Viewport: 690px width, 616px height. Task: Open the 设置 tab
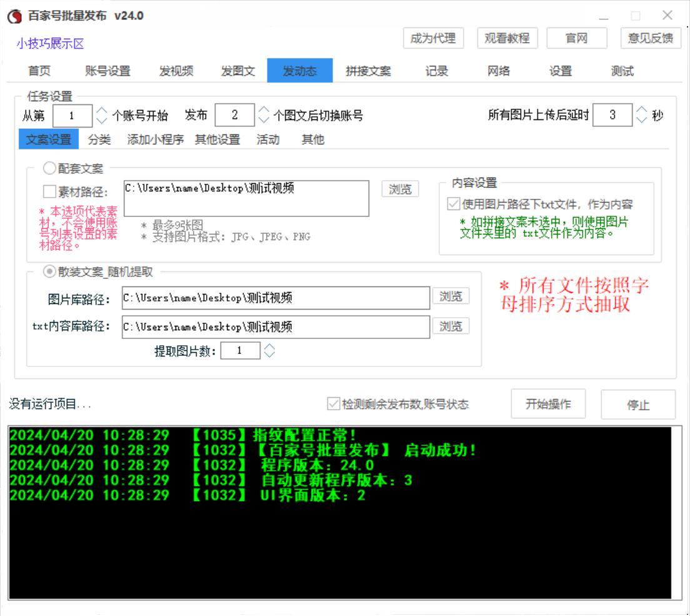pos(561,71)
